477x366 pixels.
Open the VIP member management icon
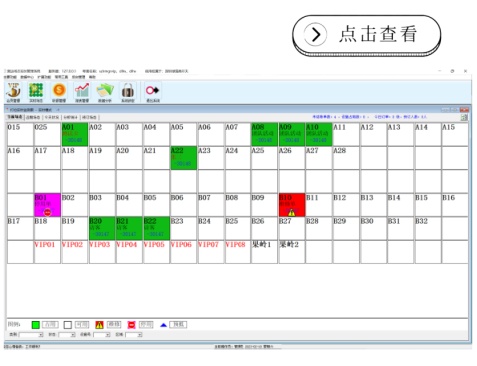coord(13,92)
